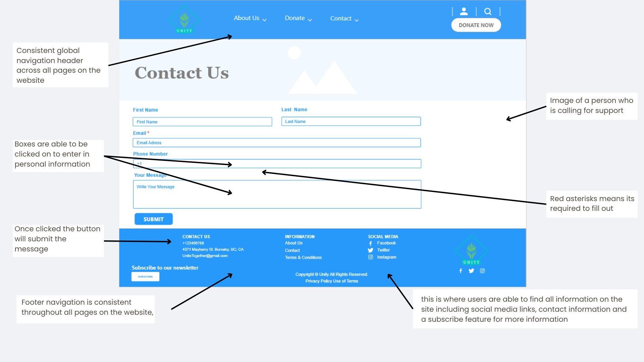Click the Phone Number input field

click(277, 164)
